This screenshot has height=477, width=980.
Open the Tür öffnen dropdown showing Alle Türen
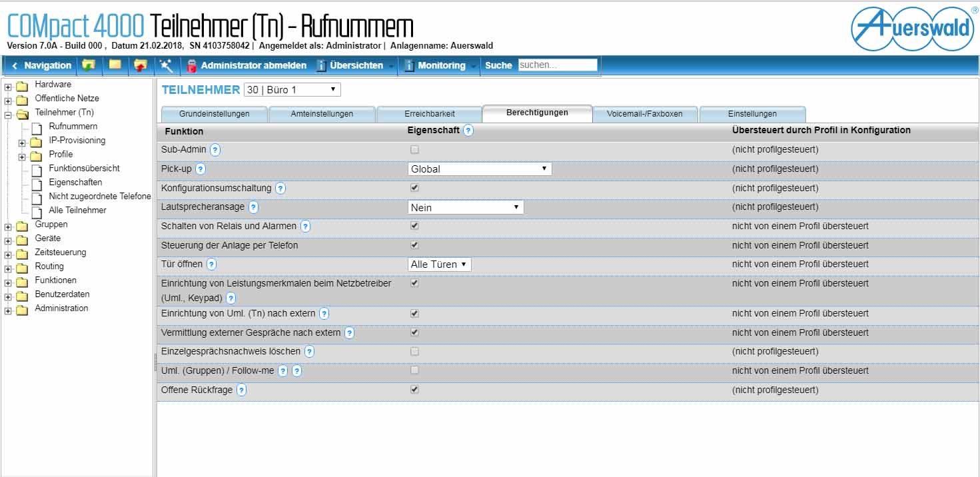click(440, 264)
